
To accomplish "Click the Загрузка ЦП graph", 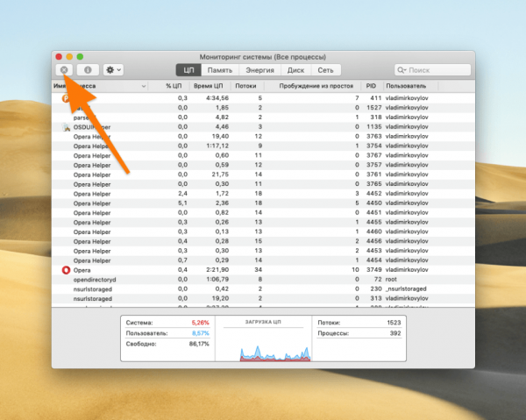I will pos(275,352).
